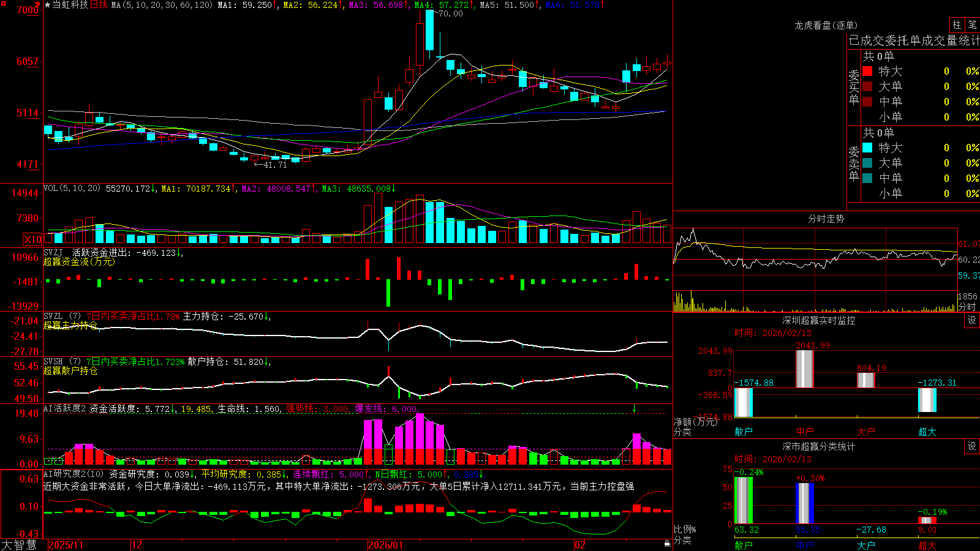Click the 散户 bar labeled -1574.88
Viewport: 980px width, 551px height.
pyautogui.click(x=744, y=402)
